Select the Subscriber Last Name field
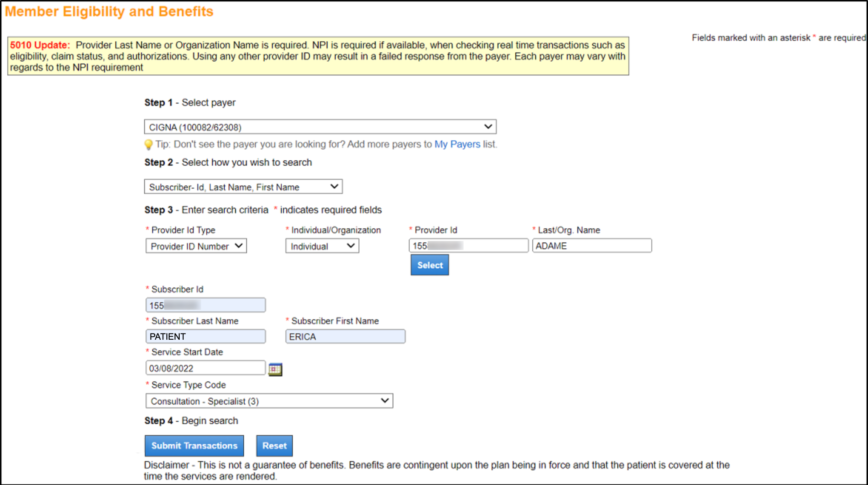 point(206,337)
